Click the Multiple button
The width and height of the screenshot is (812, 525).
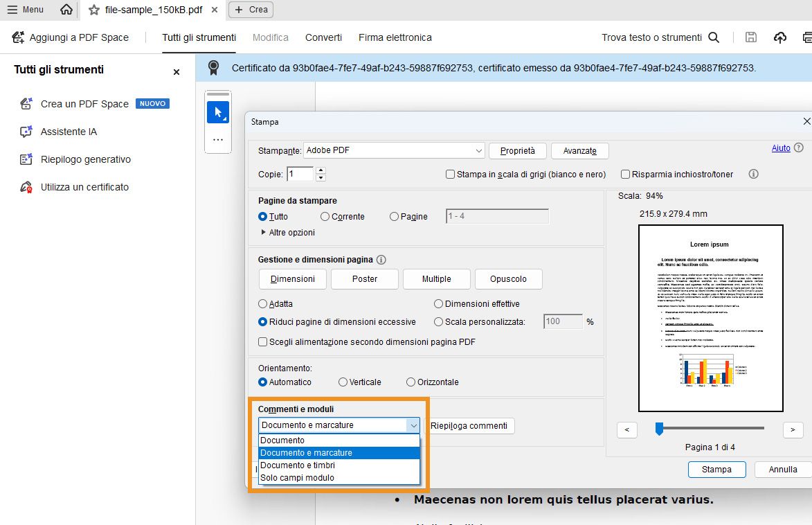pos(437,279)
